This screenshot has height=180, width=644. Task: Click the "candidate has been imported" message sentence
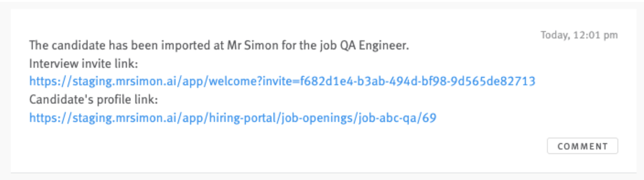pyautogui.click(x=219, y=45)
